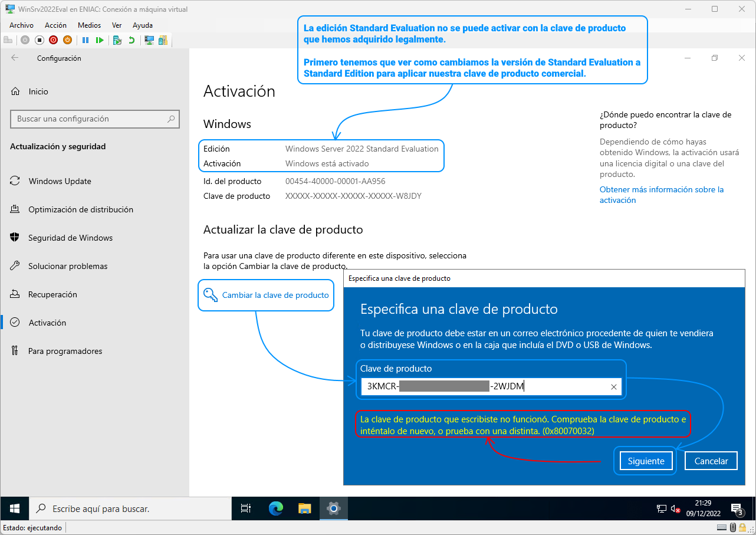Image resolution: width=756 pixels, height=535 pixels.
Task: Click Windows Server 2022 Standard Evaluation text
Action: [x=362, y=149]
